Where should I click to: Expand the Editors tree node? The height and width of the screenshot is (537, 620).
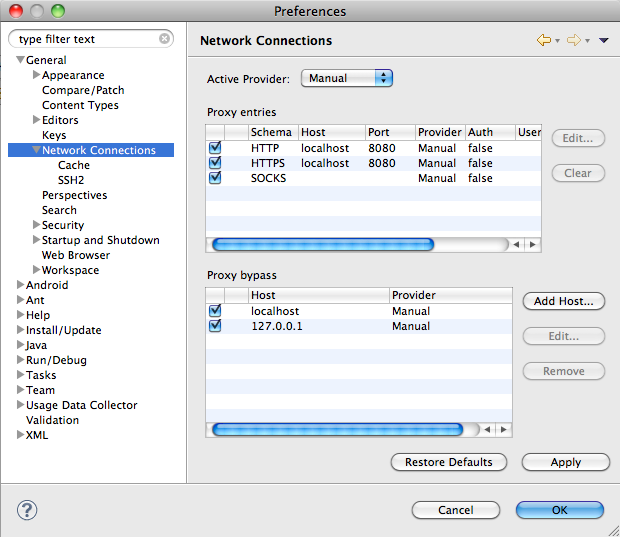pyautogui.click(x=36, y=119)
